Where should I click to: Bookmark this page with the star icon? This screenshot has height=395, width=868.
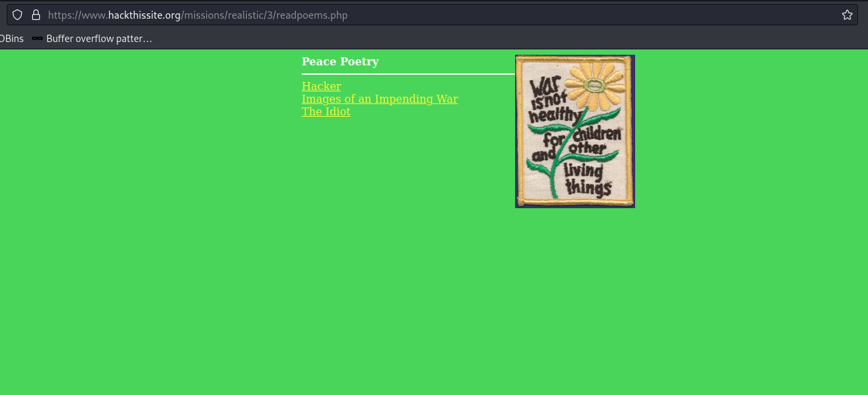pyautogui.click(x=847, y=15)
